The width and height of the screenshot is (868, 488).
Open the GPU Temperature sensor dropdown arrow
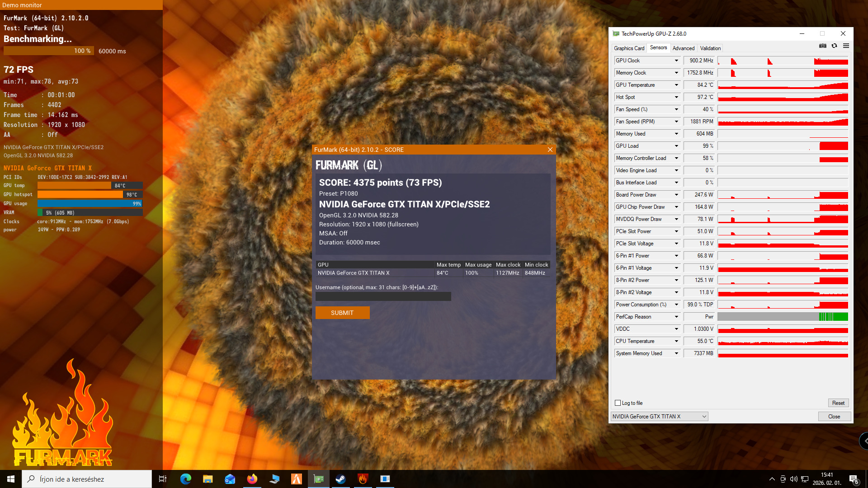click(677, 85)
